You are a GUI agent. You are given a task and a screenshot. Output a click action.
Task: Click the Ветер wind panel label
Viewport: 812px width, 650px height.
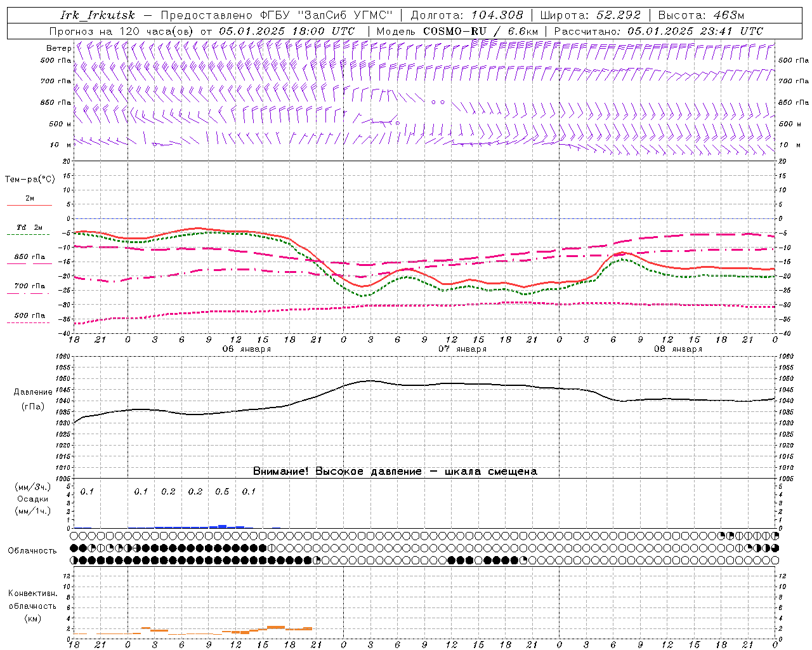coord(59,48)
